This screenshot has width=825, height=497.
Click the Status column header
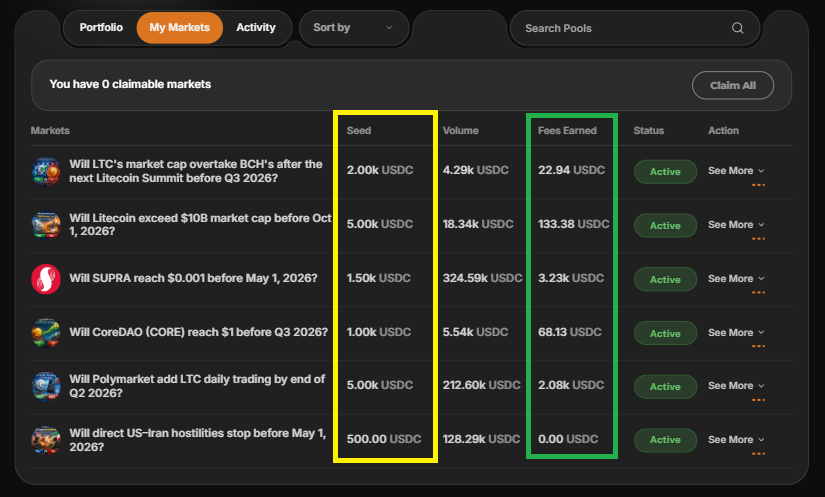(649, 130)
